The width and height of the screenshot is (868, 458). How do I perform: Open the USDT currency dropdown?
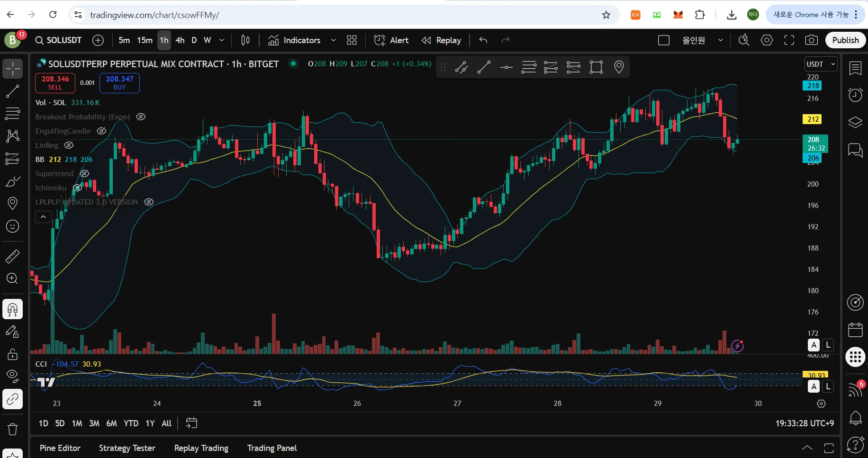pos(821,64)
